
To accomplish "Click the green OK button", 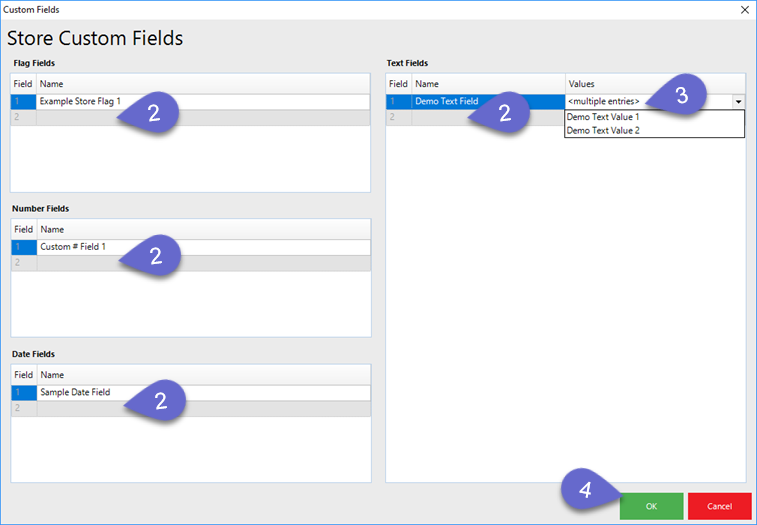I will pyautogui.click(x=651, y=506).
